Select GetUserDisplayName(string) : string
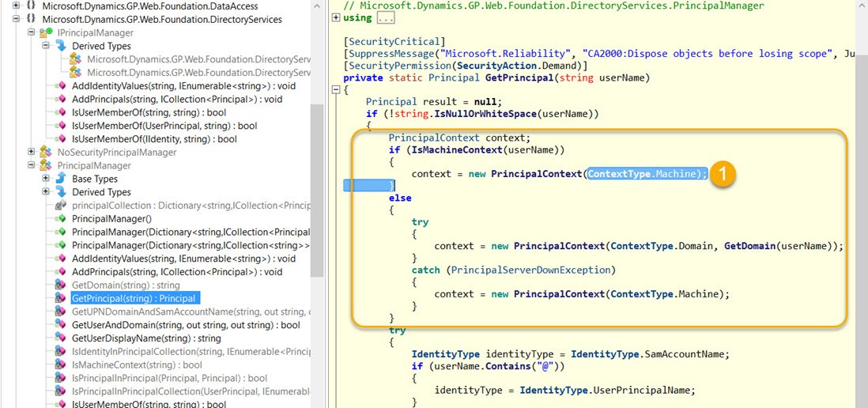The width and height of the screenshot is (868, 408). pos(146,338)
